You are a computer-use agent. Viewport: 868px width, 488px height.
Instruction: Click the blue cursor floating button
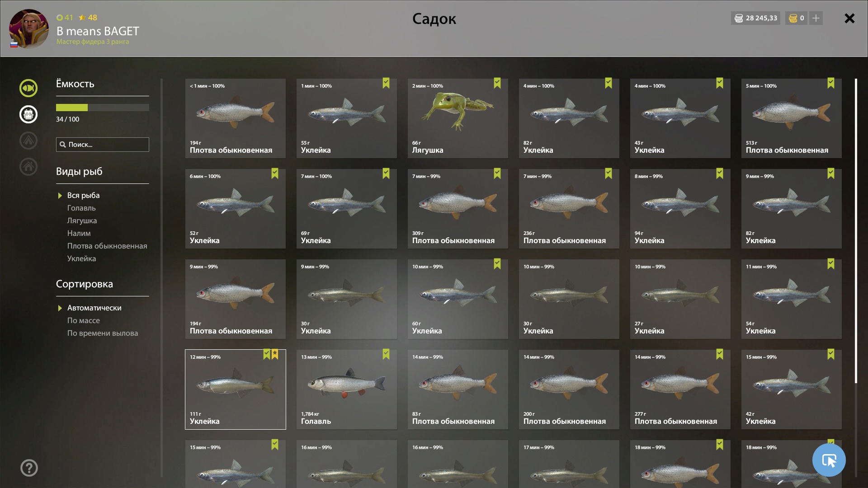pyautogui.click(x=829, y=460)
